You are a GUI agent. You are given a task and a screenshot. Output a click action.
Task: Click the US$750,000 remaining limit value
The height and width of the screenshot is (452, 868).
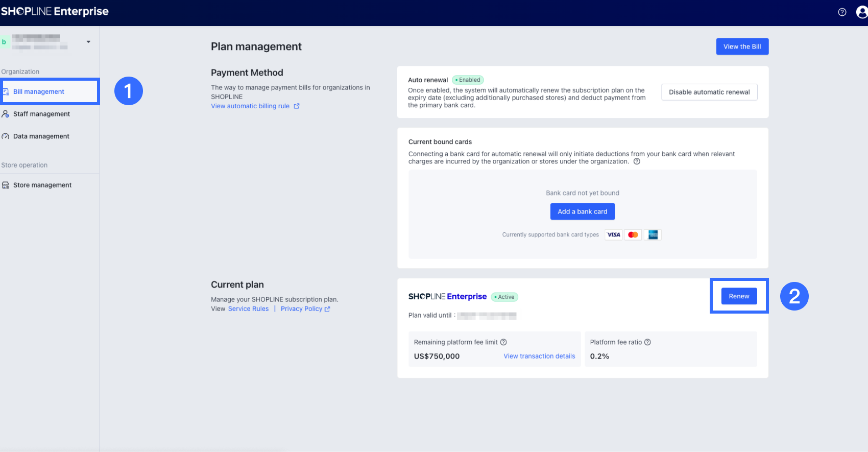pyautogui.click(x=437, y=356)
